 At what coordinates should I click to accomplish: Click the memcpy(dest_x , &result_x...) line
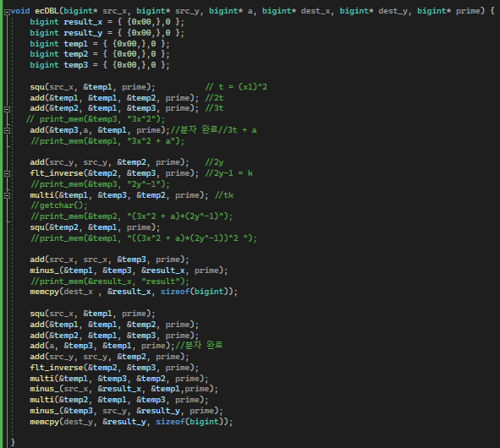(x=134, y=292)
